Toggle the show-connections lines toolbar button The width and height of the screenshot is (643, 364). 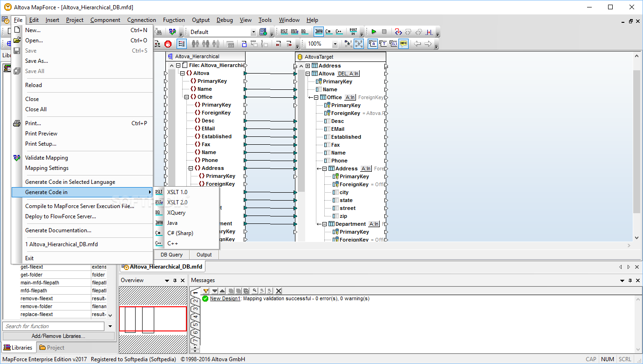point(181,44)
